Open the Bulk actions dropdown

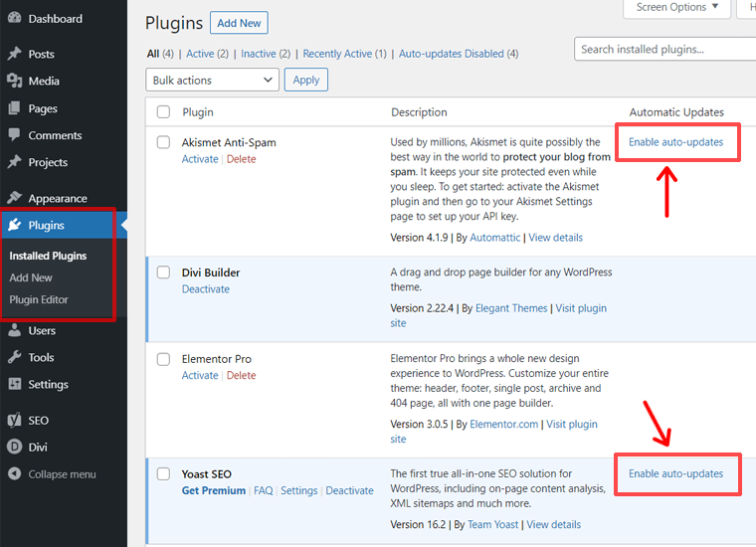212,81
